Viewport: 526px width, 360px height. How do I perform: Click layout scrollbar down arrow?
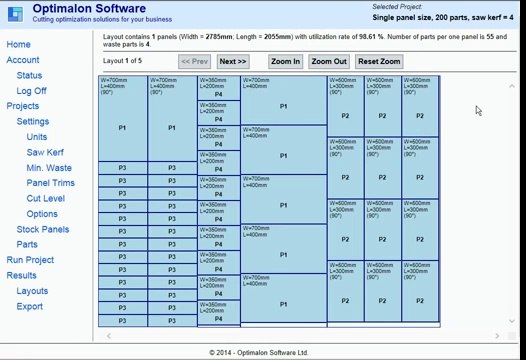click(x=512, y=321)
